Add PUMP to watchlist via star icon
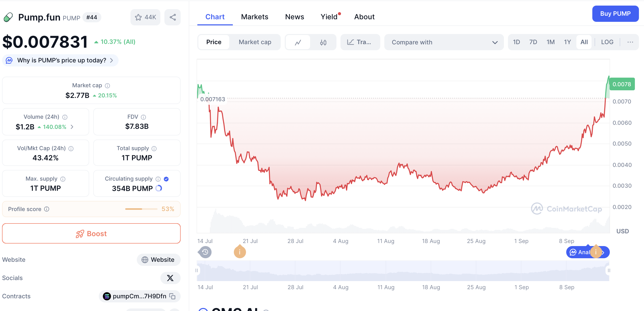This screenshot has width=644, height=311. [x=145, y=17]
